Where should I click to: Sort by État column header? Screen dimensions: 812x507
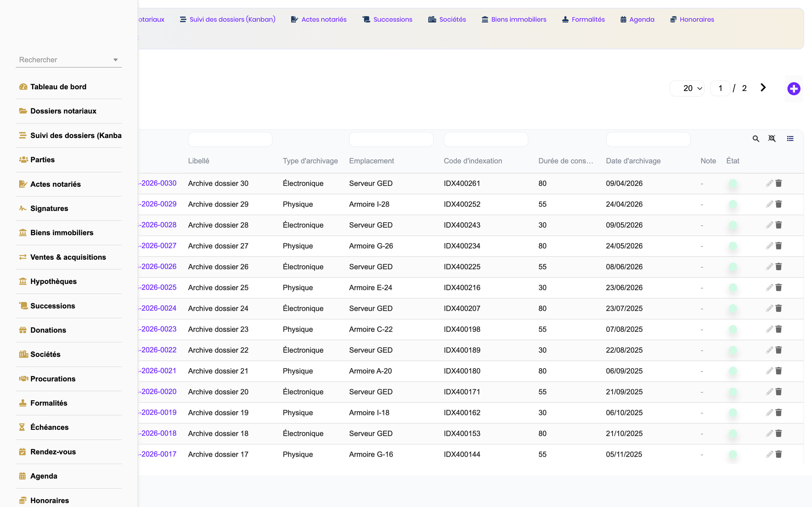click(733, 161)
